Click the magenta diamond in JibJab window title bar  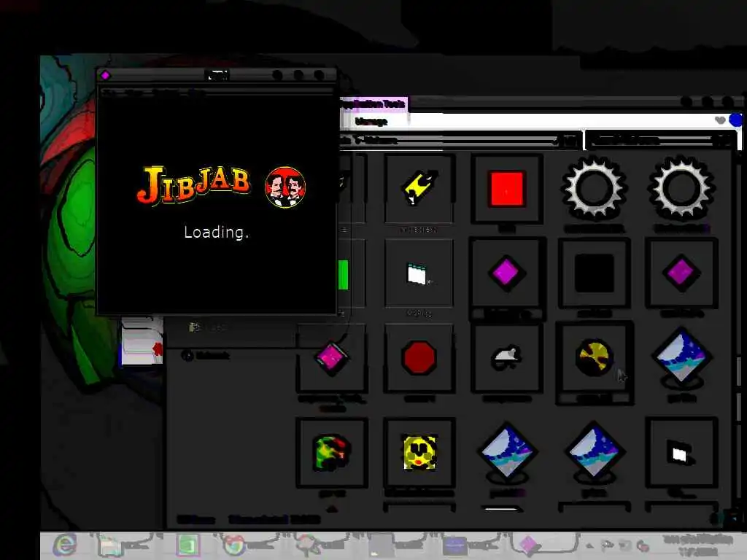[x=105, y=75]
